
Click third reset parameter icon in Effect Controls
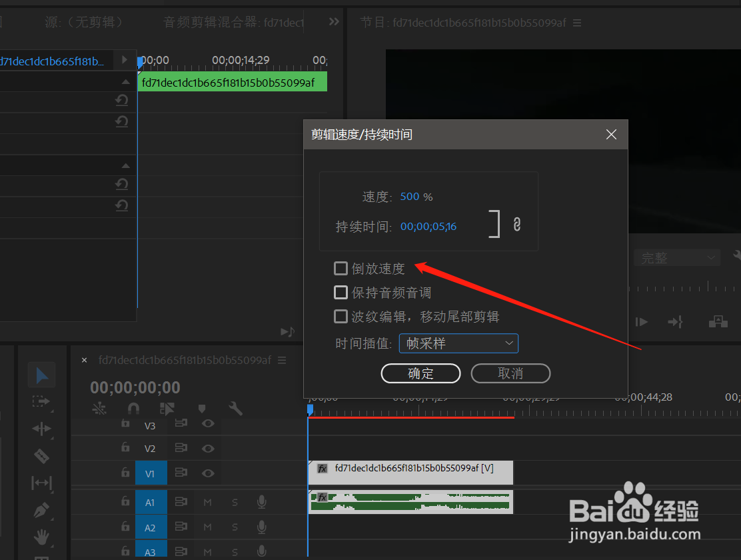121,184
